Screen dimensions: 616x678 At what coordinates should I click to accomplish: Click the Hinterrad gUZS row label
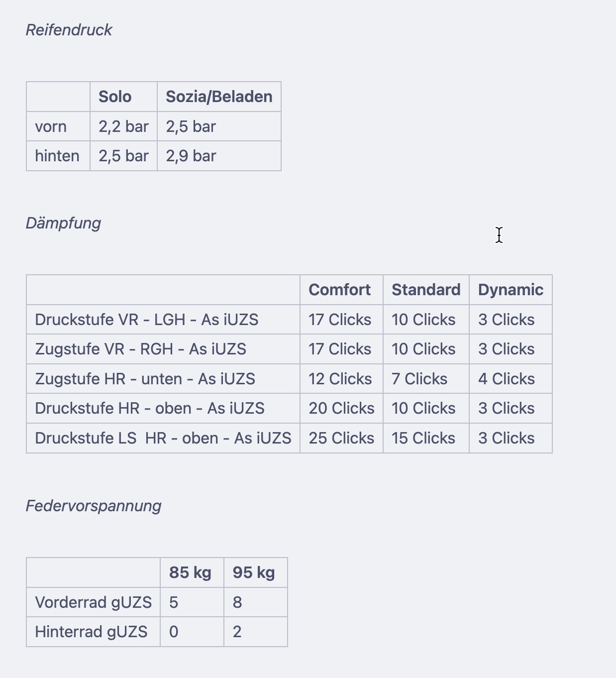[x=91, y=632]
